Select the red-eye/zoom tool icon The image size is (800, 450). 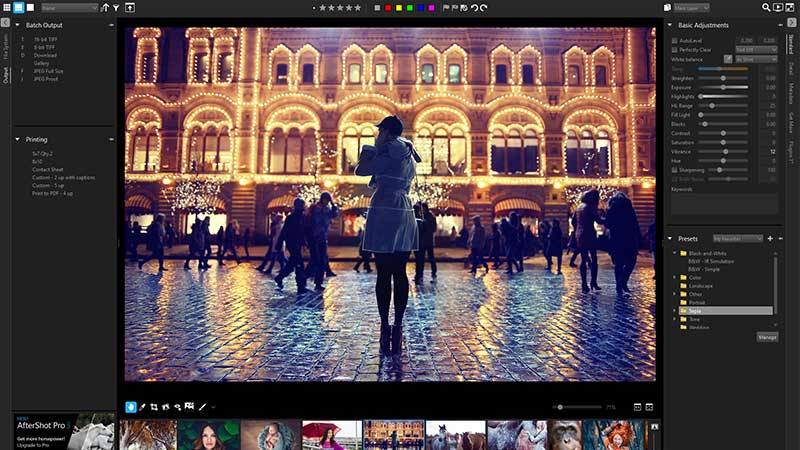(x=178, y=407)
